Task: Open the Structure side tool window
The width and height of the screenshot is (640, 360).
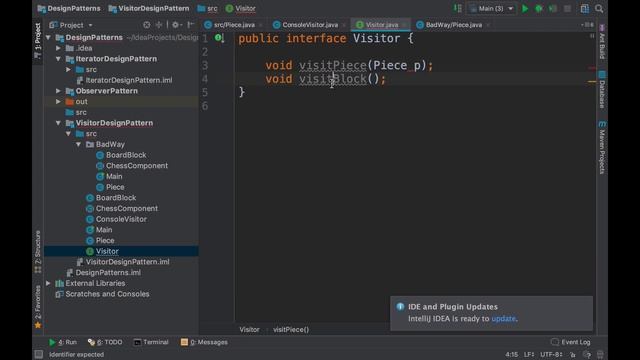Action: click(38, 251)
